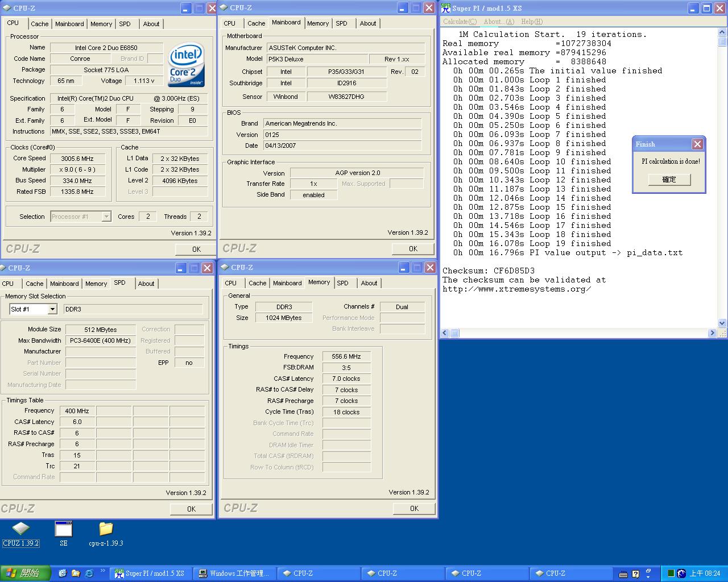Screen dimensions: 728x582
Task: Switch to Windows Task Manager in the taskbar
Action: click(234, 573)
